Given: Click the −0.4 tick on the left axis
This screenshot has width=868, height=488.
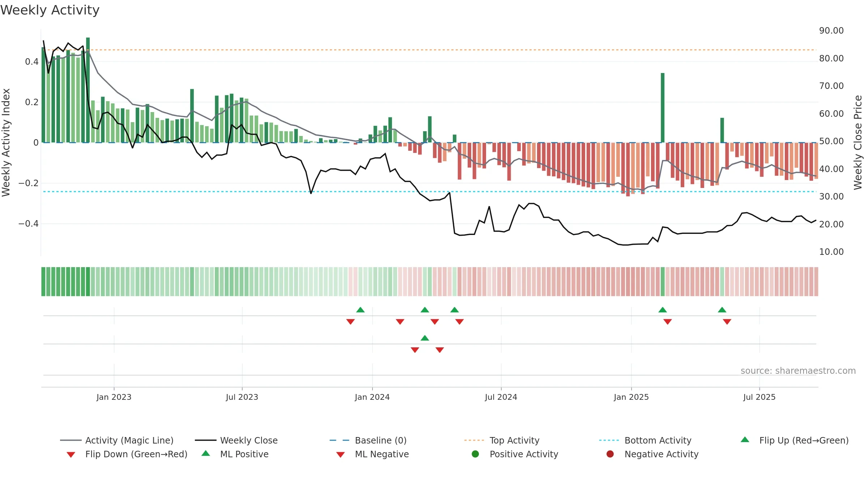Looking at the screenshot, I should pos(29,224).
